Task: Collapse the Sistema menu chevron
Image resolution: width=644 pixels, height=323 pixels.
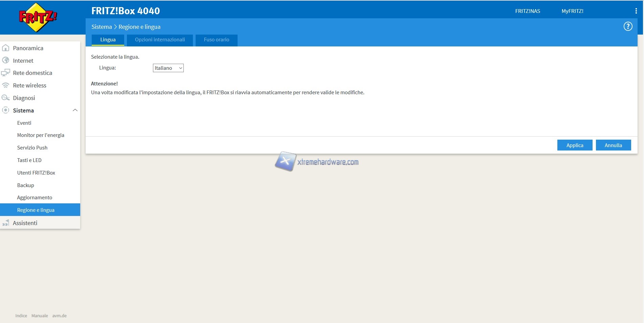Action: pos(75,110)
